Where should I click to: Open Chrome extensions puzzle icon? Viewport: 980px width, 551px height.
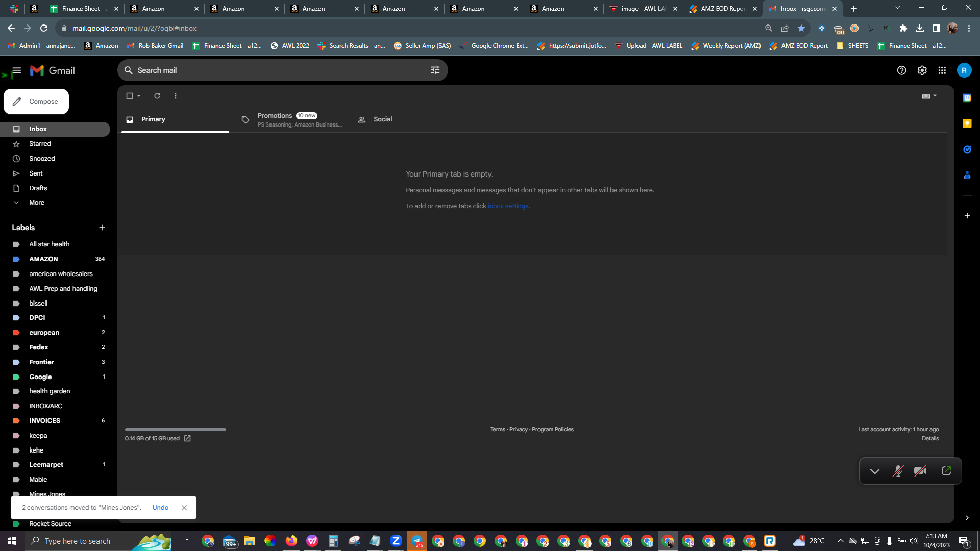[903, 29]
